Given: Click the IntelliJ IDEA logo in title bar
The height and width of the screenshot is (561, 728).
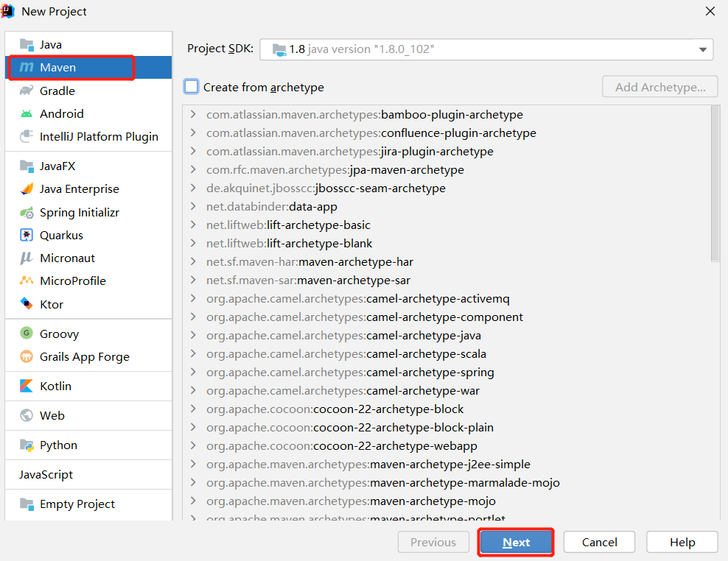Looking at the screenshot, I should coord(8,11).
